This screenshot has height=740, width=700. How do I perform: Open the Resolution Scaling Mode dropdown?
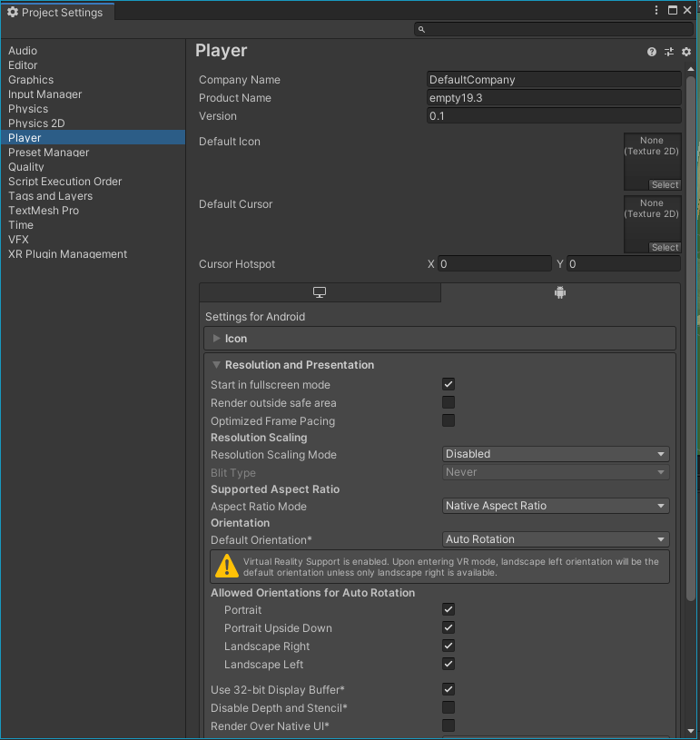(556, 454)
